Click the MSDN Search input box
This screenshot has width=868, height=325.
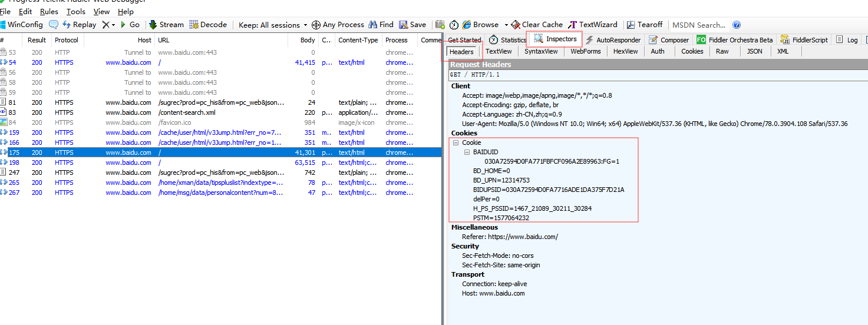(699, 25)
